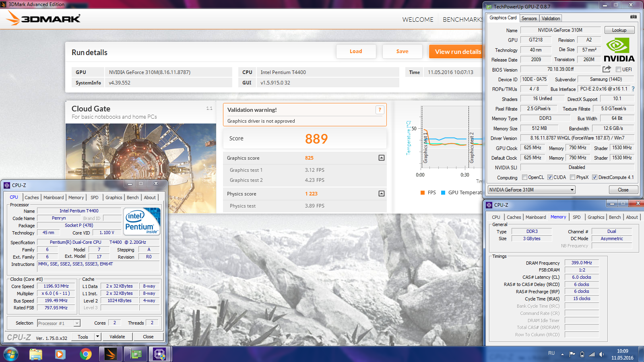The height and width of the screenshot is (362, 644).
Task: Click the network signal tray icon
Action: coord(592,354)
